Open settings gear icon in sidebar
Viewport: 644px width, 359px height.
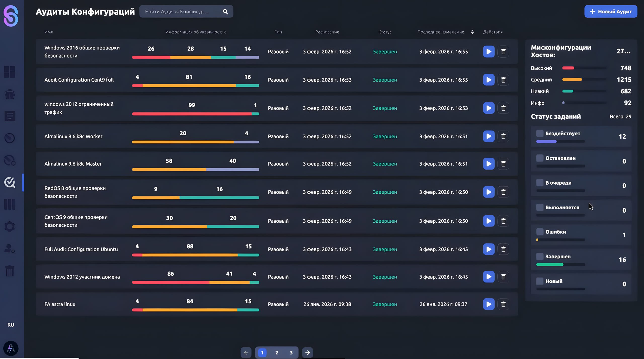pyautogui.click(x=10, y=226)
